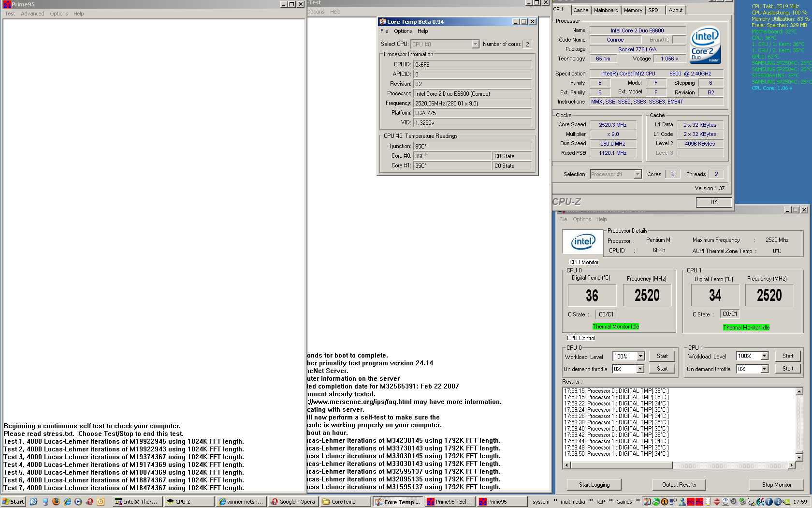
Task: Open the File menu in the thermal tool
Action: coord(563,219)
